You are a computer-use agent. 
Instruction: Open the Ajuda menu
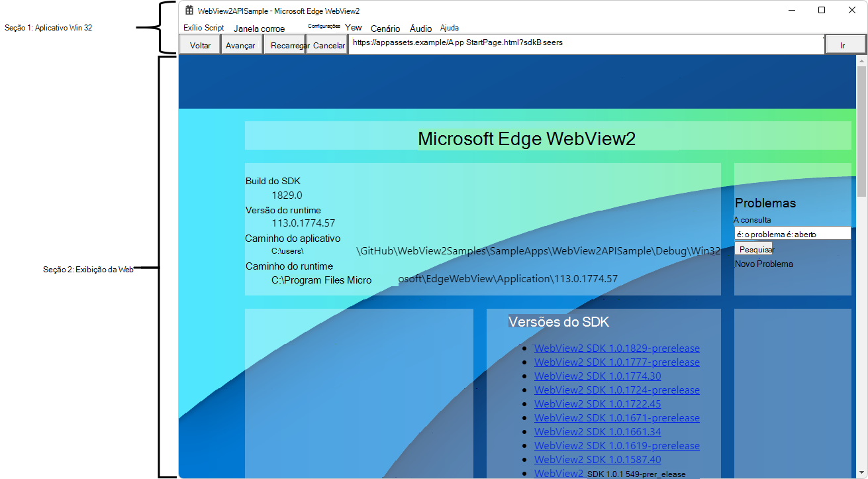(450, 28)
